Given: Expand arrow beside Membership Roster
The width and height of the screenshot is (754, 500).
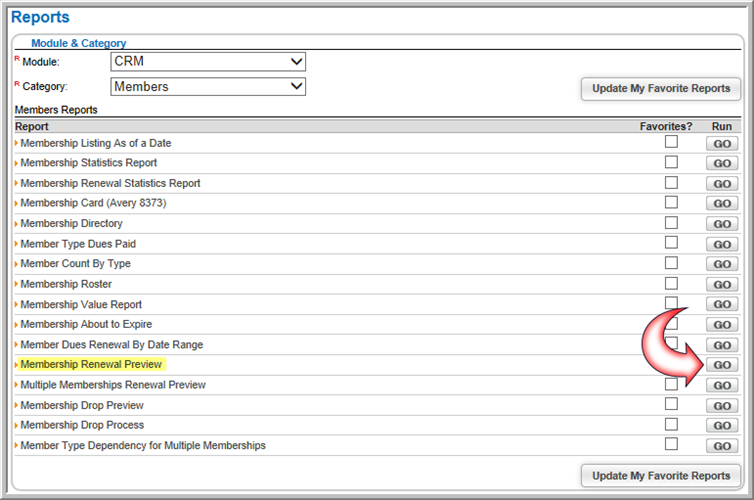Looking at the screenshot, I should (16, 284).
